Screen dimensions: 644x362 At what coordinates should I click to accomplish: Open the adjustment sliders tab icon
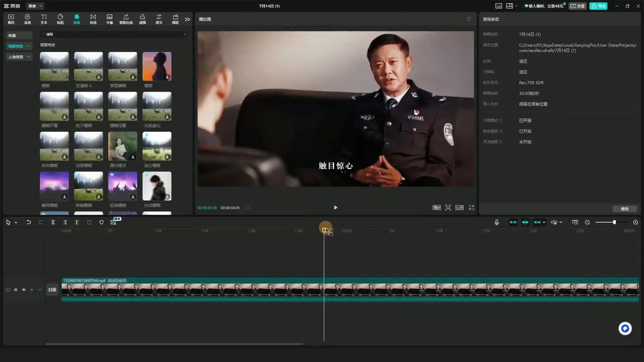(x=159, y=19)
